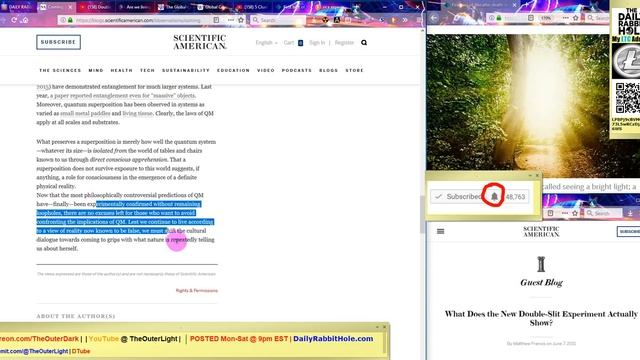Image resolution: width=640 pixels, height=360 pixels.
Task: Go back in the upper-right browser window
Action: pos(434,18)
